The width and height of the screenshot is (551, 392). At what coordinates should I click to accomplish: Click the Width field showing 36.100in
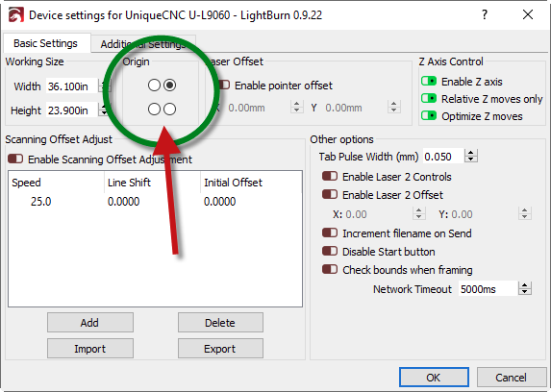point(72,86)
